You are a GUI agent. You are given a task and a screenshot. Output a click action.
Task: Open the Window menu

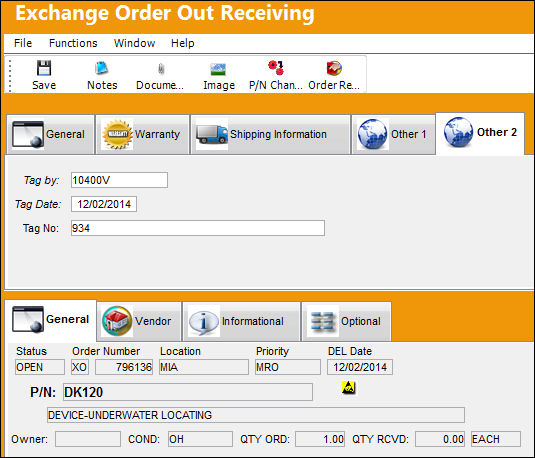[134, 43]
